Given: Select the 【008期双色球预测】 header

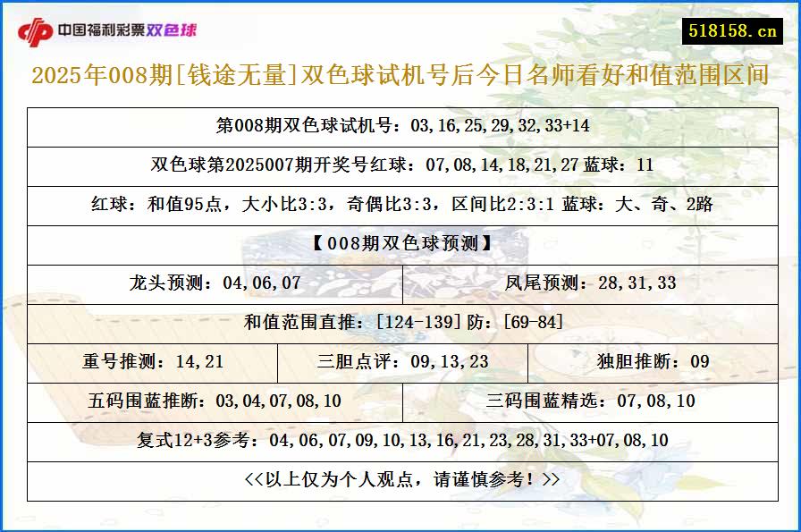Looking at the screenshot, I should pyautogui.click(x=400, y=244).
